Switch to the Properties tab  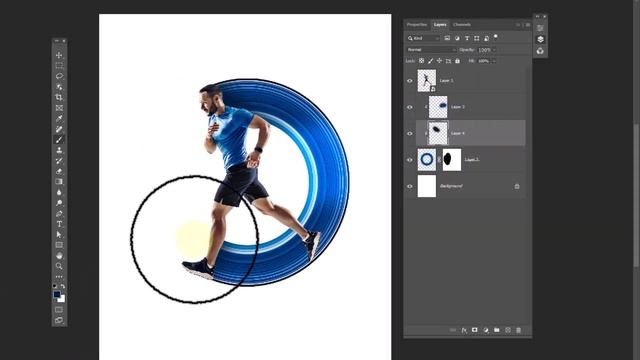coord(417,25)
